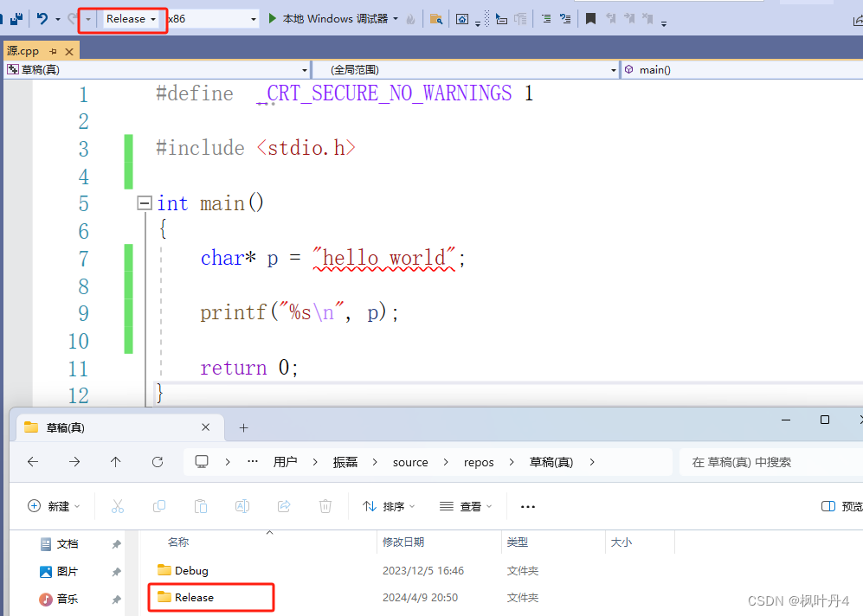Go back in File Explorer
This screenshot has width=863, height=616.
pos(33,462)
